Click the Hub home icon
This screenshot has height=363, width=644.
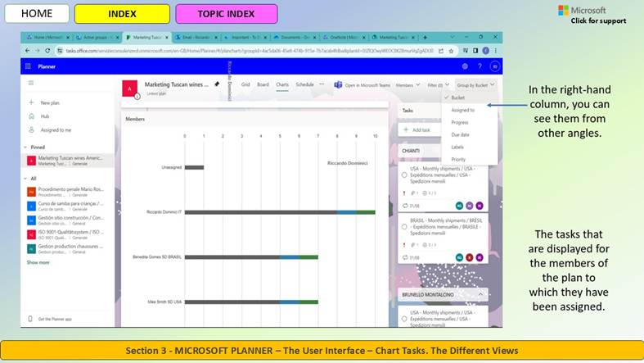[x=31, y=116]
